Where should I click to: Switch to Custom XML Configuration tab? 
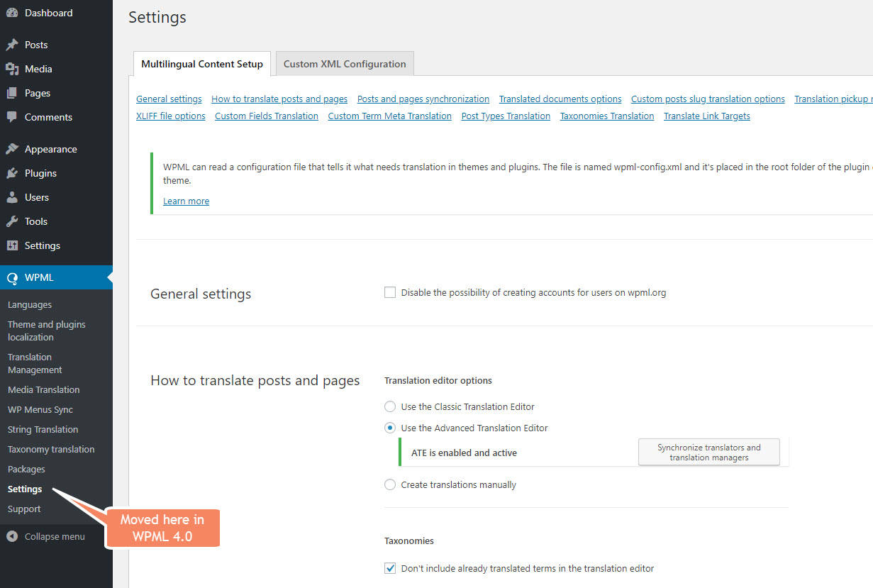[x=345, y=64]
